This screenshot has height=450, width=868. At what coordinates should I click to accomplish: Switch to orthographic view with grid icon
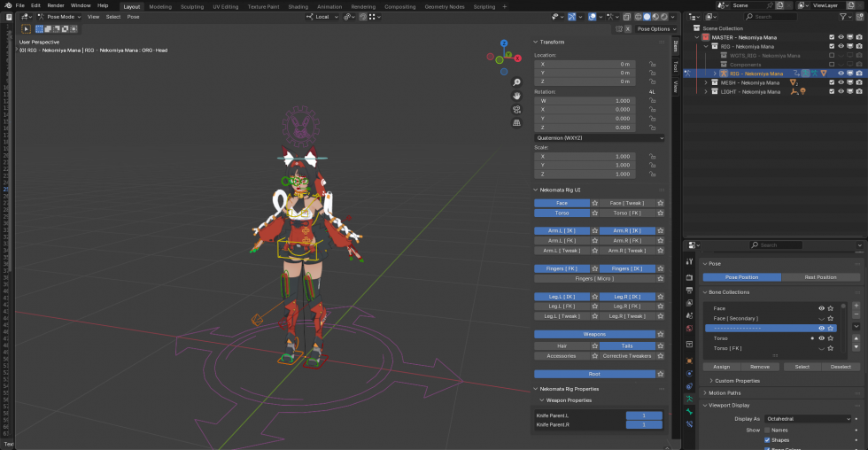click(516, 124)
